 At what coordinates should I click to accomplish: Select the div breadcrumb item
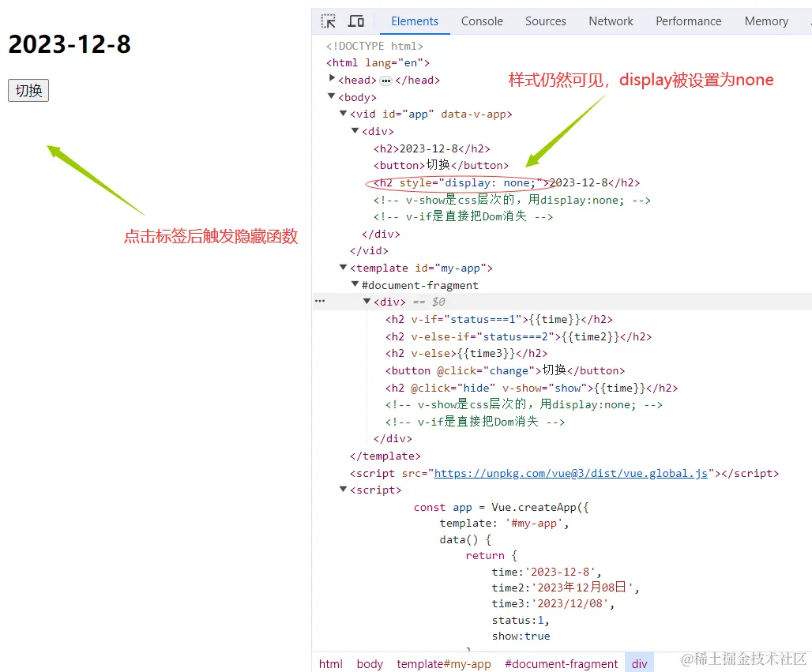[640, 664]
